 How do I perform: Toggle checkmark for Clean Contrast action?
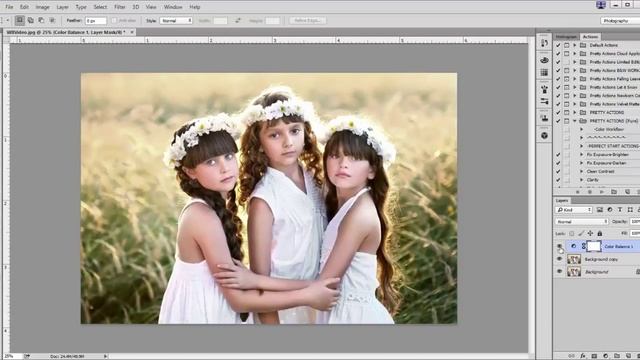coord(558,171)
